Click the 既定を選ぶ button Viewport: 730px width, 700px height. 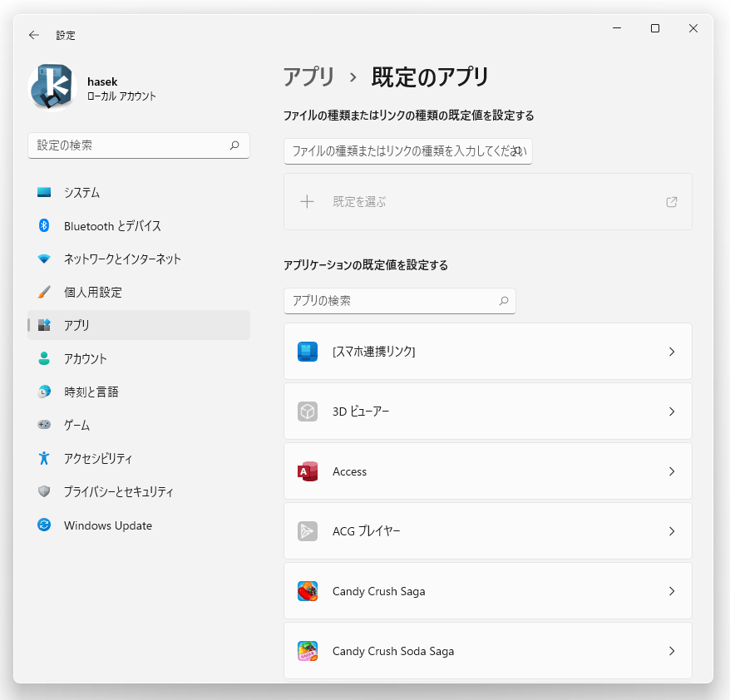pyautogui.click(x=488, y=201)
